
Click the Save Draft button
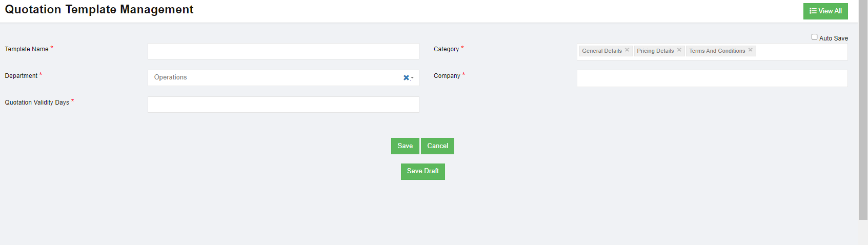(x=422, y=171)
